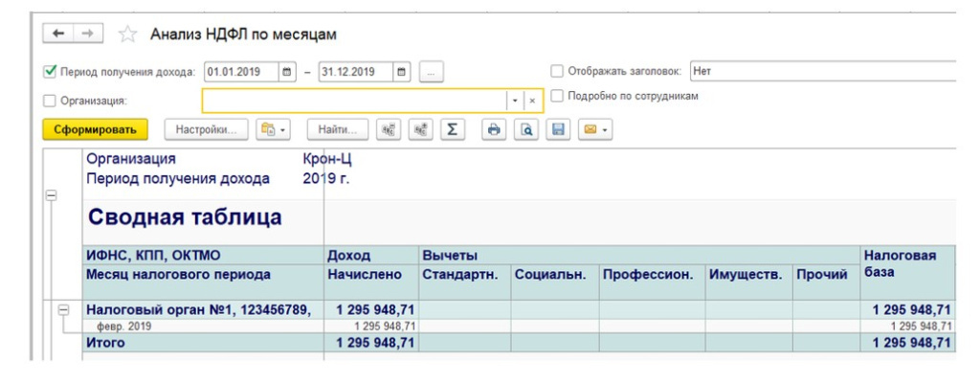Go forward with the right arrow button
Viewport: 980px width, 383px height.
[x=88, y=34]
